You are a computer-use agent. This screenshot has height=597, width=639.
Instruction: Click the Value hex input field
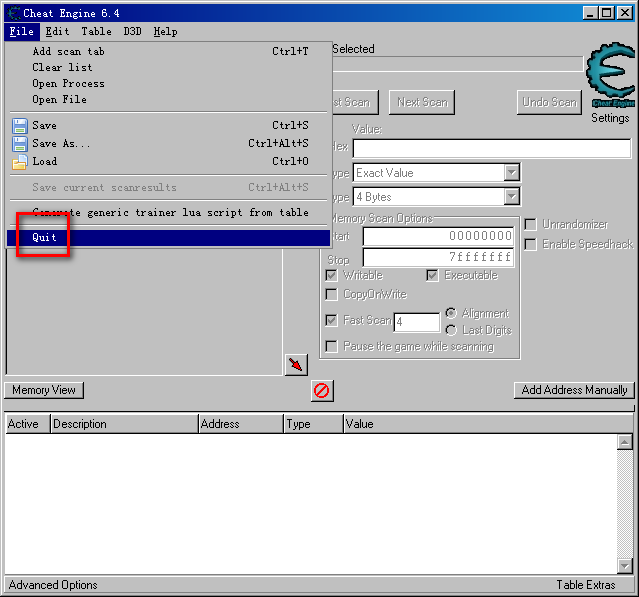[491, 149]
